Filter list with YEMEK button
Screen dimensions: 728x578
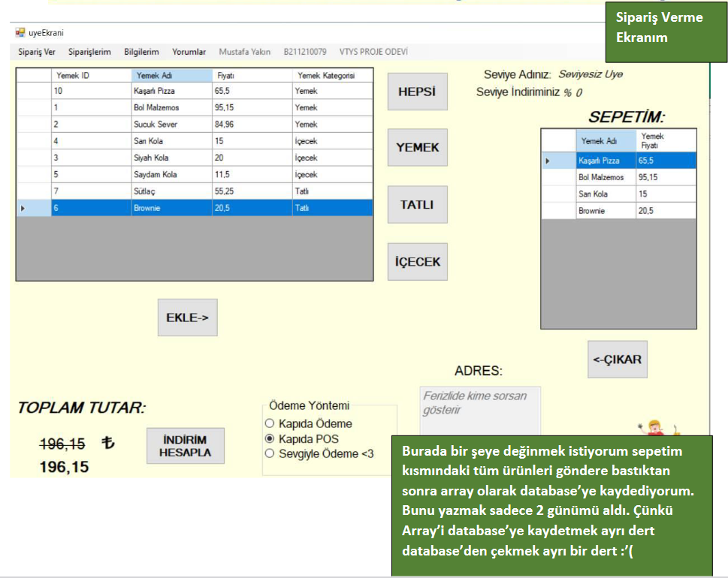417,148
